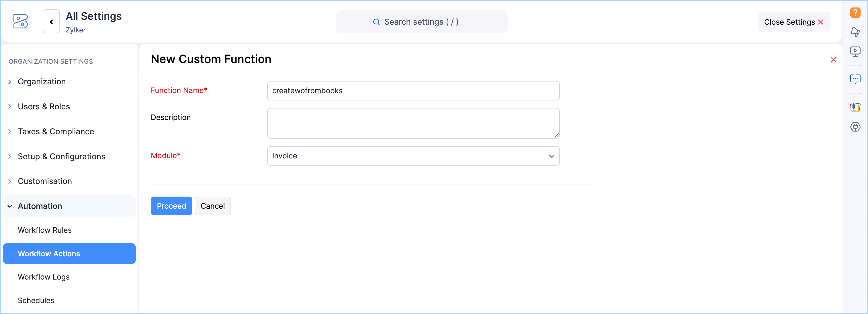The width and height of the screenshot is (868, 314).
Task: Expand Taxes & Compliance section
Action: [x=56, y=131]
